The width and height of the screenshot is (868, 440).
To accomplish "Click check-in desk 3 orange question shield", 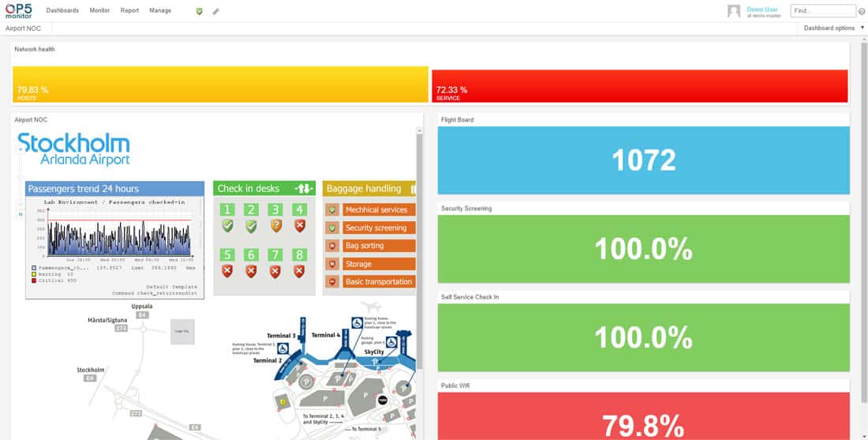I will tap(275, 226).
